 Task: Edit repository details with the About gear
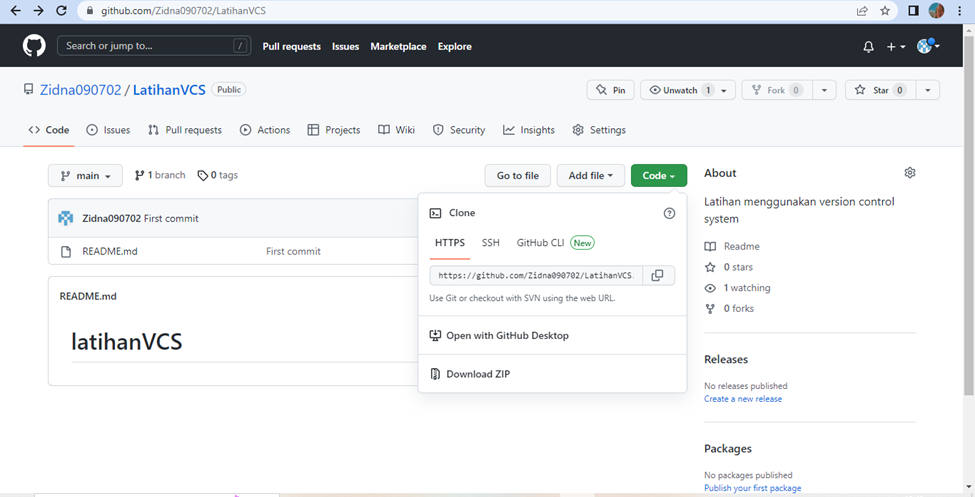910,173
